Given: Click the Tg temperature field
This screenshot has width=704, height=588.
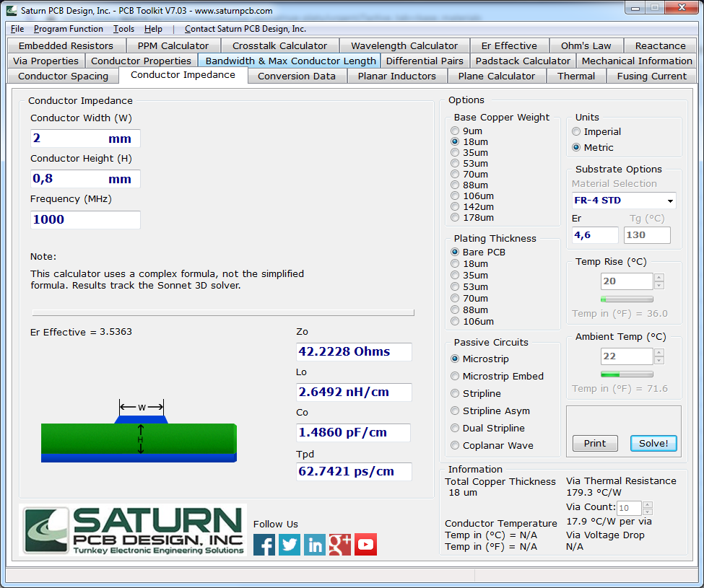Looking at the screenshot, I should 647,235.
